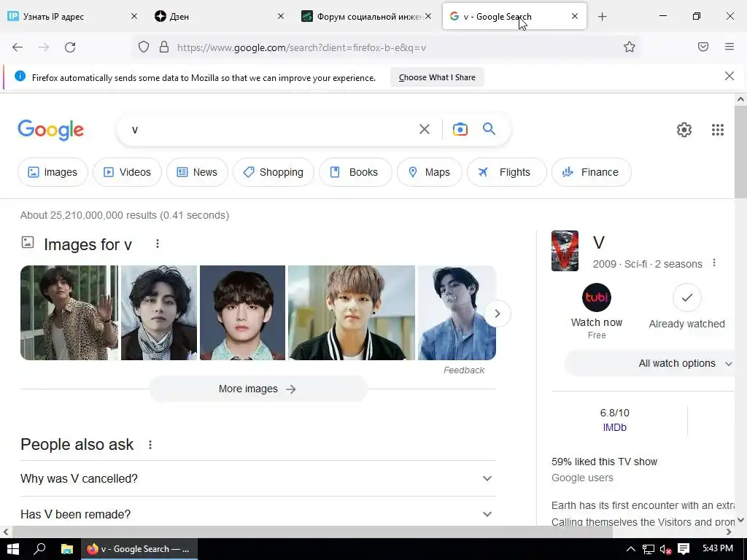747x560 pixels.
Task: Expand Why was V cancelled? question
Action: 258,478
